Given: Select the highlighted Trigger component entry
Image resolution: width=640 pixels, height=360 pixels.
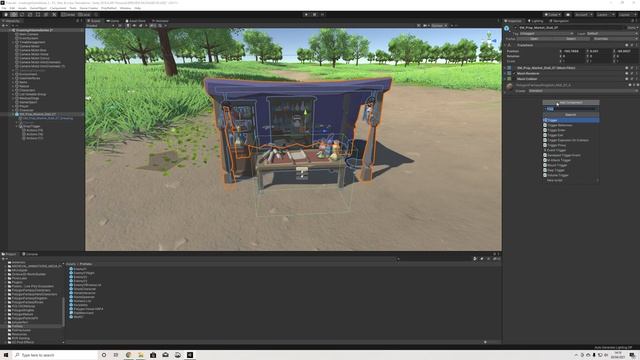Looking at the screenshot, I should coord(571,120).
